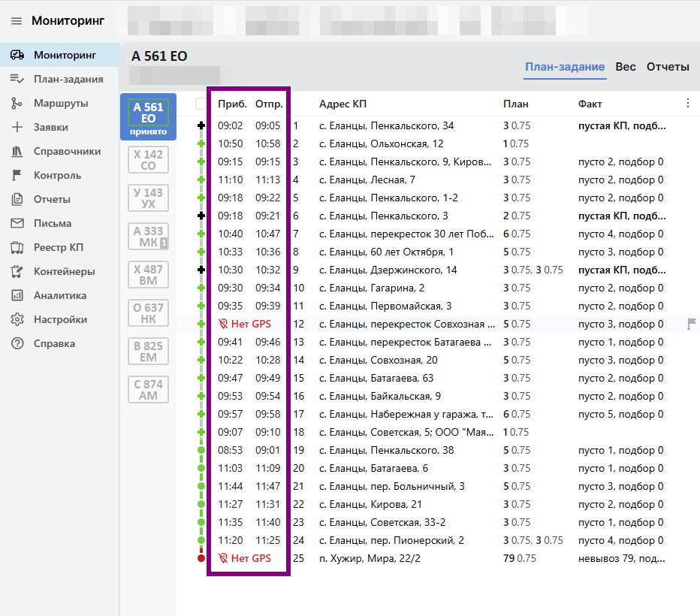Open the Контроль flag item
Image resolution: width=700 pixels, height=616 pixels.
(57, 175)
